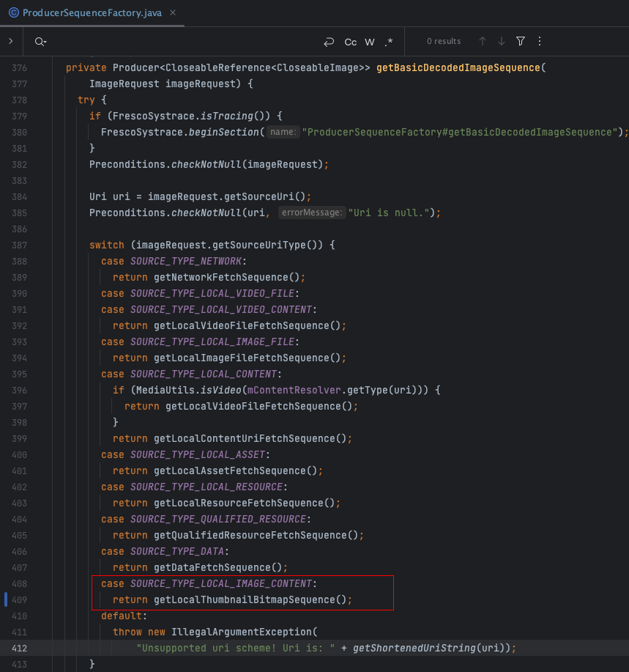Click mContentResolver field reference

click(x=294, y=390)
